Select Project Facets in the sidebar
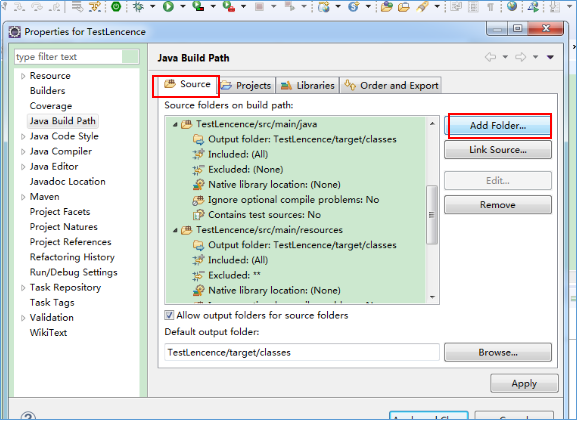This screenshot has height=421, width=578. pos(60,212)
